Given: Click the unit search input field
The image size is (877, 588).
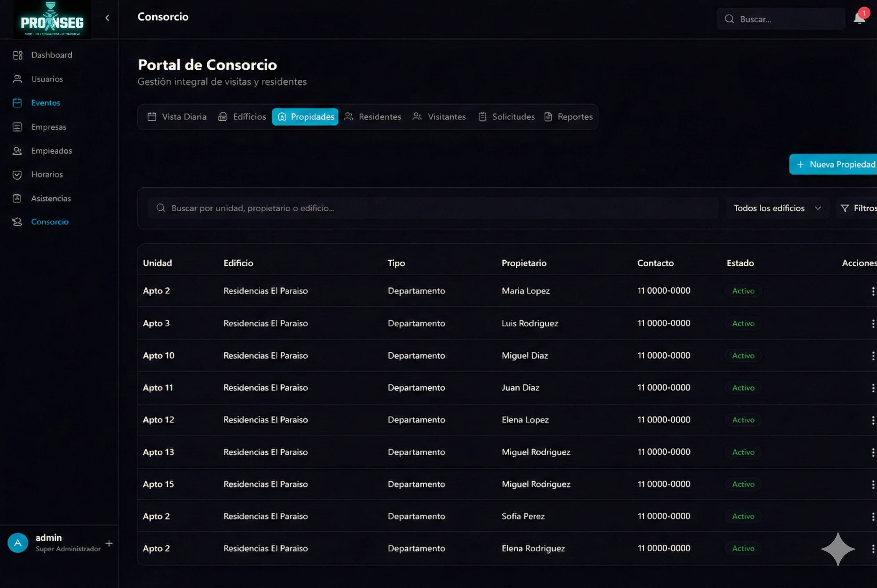Looking at the screenshot, I should pos(432,208).
